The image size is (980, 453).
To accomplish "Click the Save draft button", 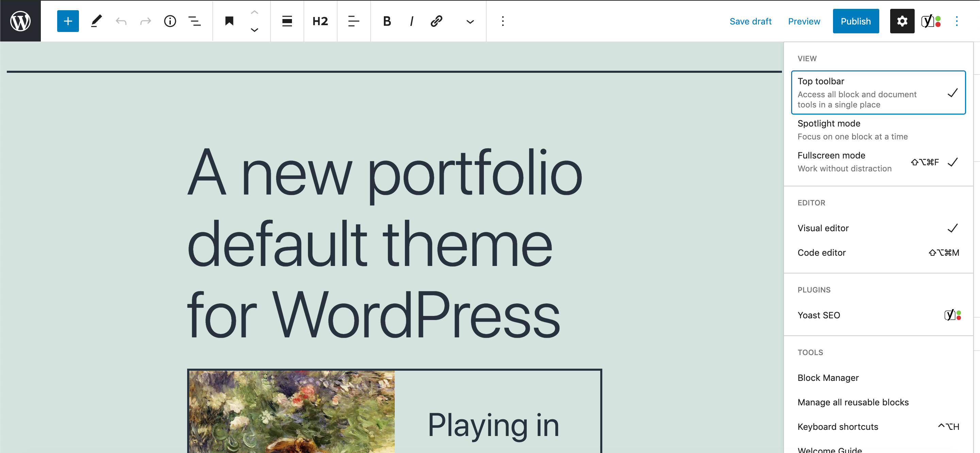I will point(751,21).
